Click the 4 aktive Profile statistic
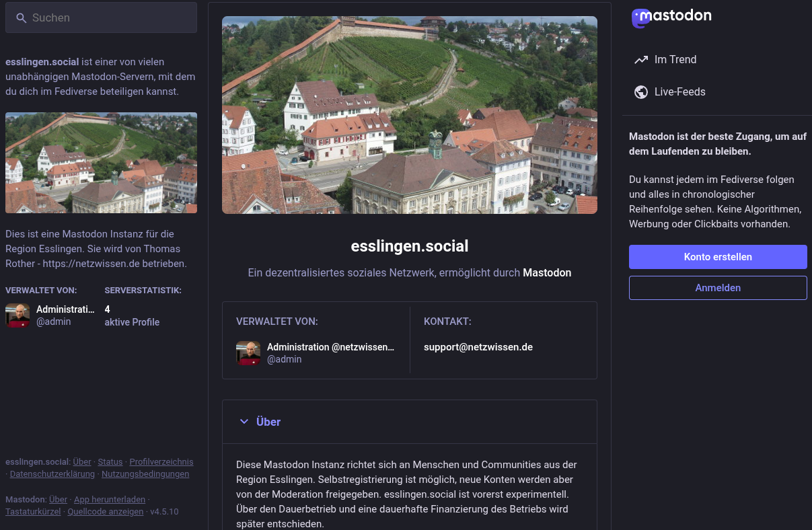812x530 pixels. click(x=132, y=315)
